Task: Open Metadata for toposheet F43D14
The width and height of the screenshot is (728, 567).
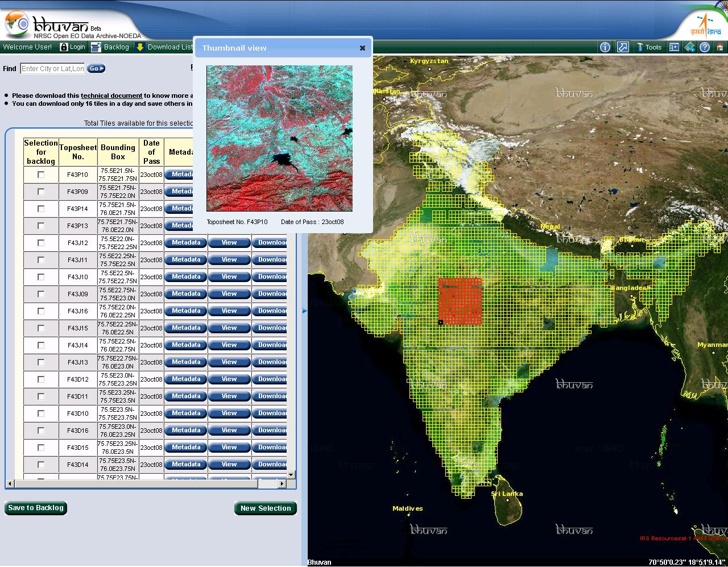Action: tap(185, 465)
